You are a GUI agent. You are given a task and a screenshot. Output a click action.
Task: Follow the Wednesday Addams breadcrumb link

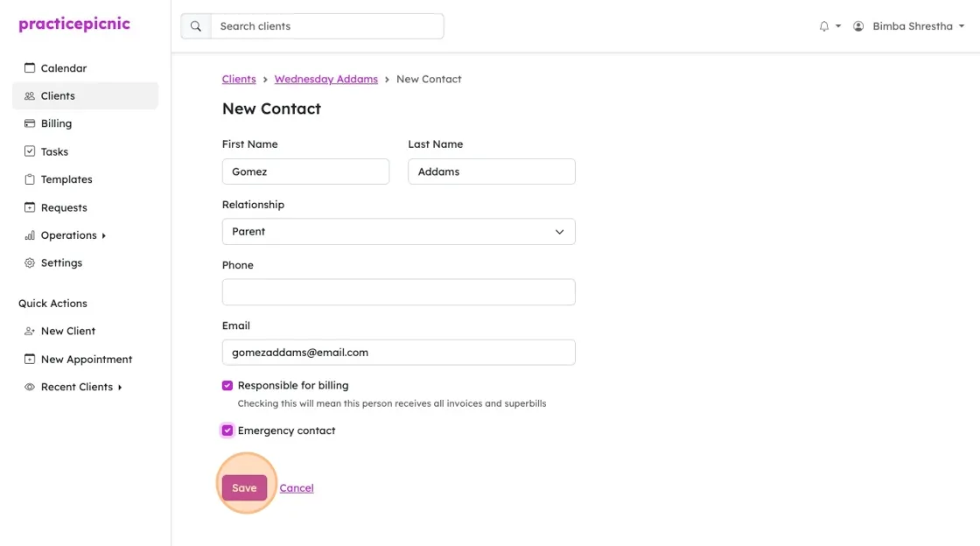pos(326,79)
